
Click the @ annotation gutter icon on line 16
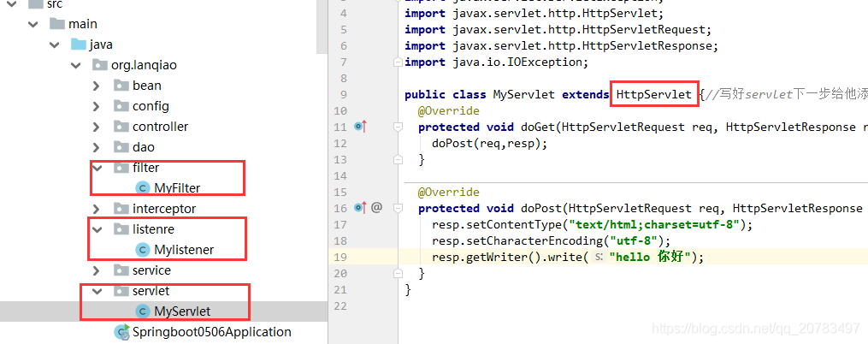tap(376, 208)
